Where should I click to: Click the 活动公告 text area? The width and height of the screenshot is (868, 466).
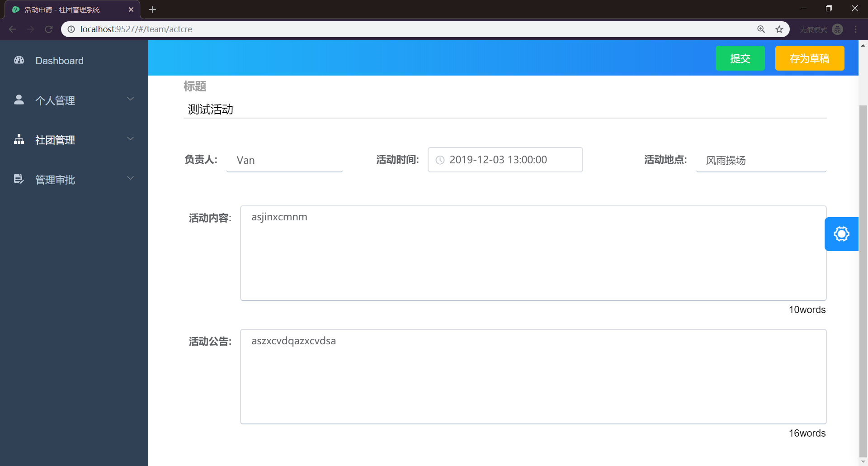coord(533,376)
